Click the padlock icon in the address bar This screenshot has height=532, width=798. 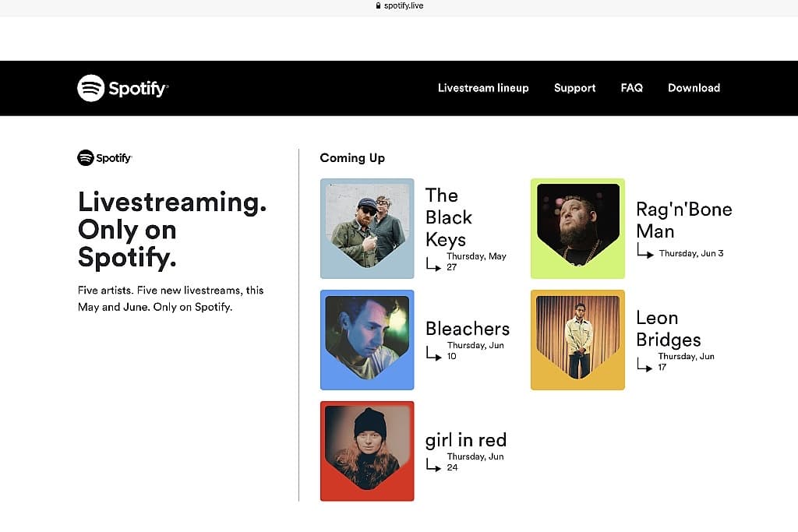point(378,5)
